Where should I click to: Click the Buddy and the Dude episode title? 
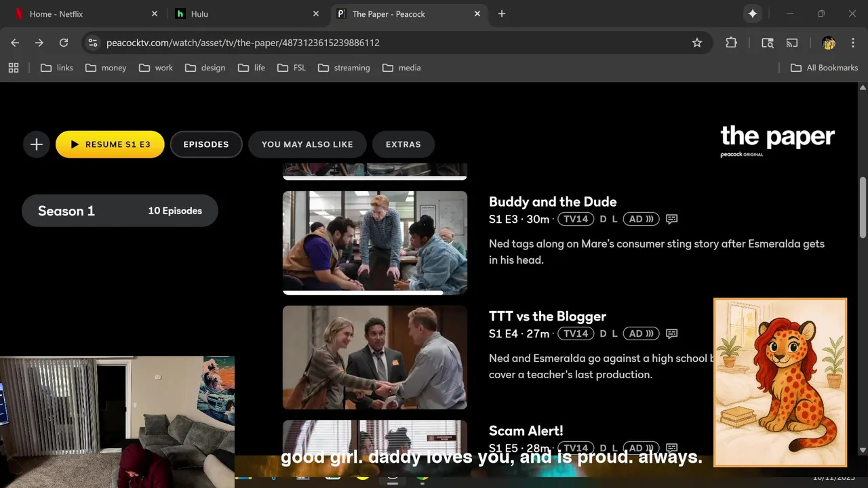pyautogui.click(x=553, y=201)
